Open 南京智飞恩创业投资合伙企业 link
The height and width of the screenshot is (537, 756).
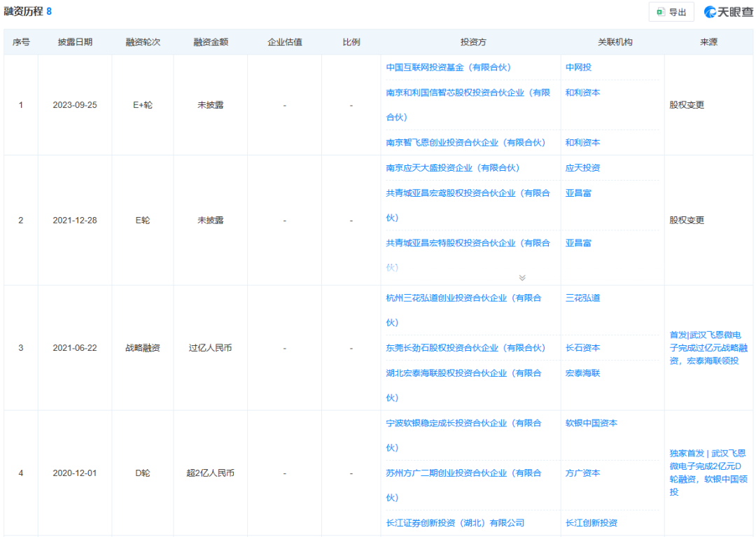pyautogui.click(x=465, y=143)
